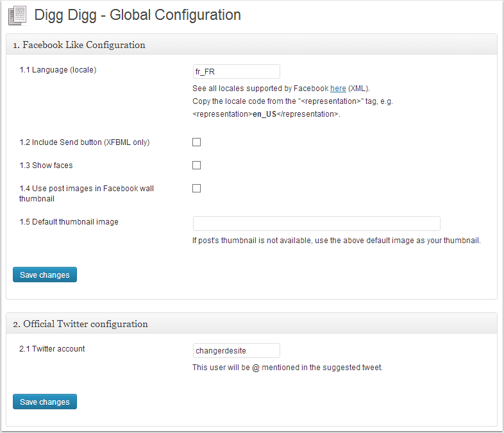Click the 'Copy the locale code from the' instruction line
The image size is (504, 433).
(292, 101)
